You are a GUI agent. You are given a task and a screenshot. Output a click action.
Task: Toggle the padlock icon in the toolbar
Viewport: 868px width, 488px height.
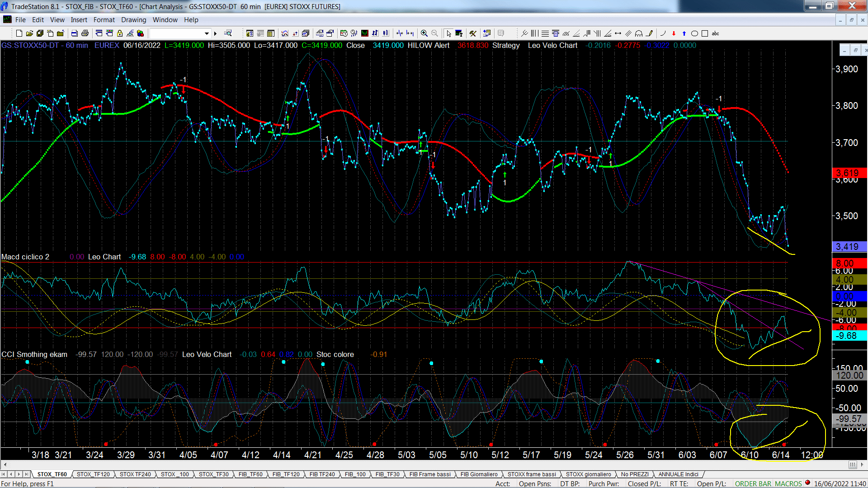[x=120, y=33]
